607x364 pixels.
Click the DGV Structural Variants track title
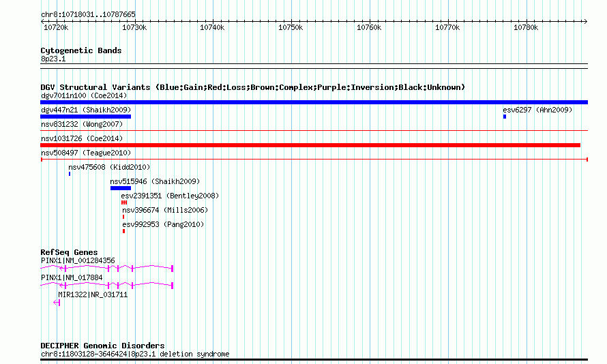pyautogui.click(x=253, y=87)
